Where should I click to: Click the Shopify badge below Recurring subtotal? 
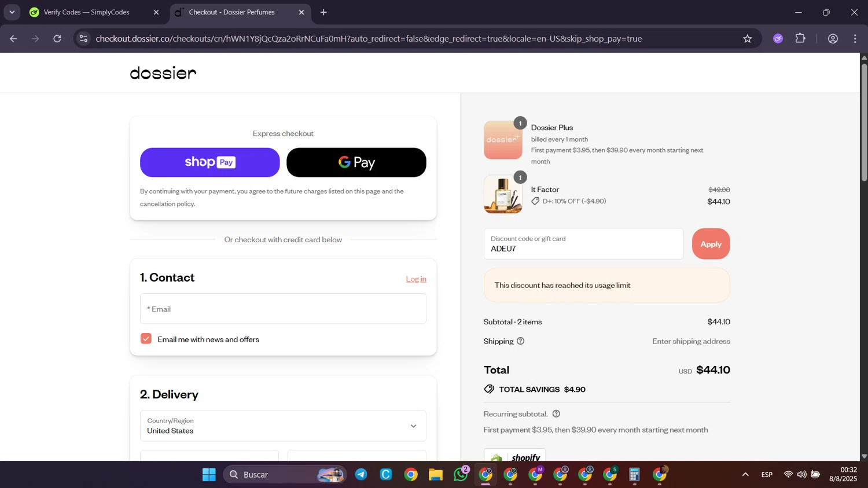coord(514,456)
